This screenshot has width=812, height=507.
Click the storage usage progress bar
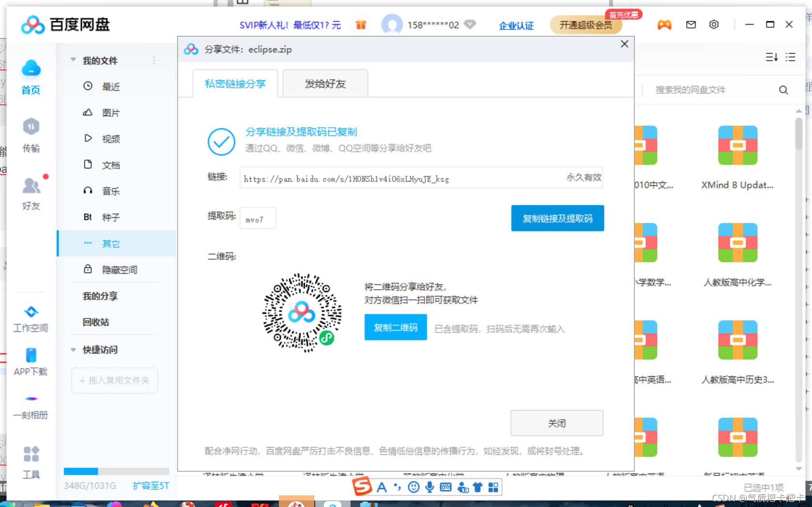[x=116, y=471]
